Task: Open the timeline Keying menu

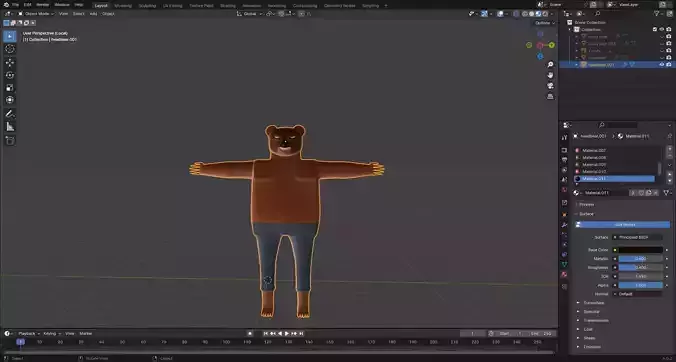Action: (51, 334)
